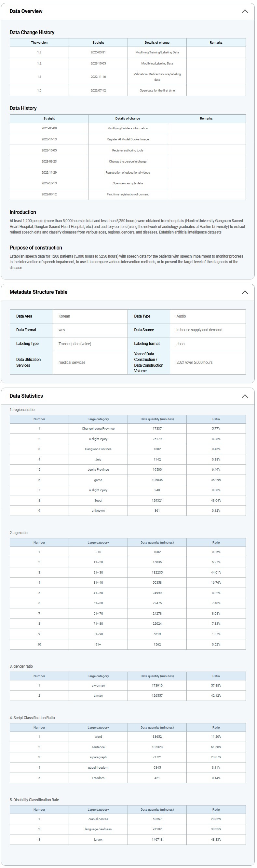257x868 pixels.
Task: Click the Data Overview header title
Action: (x=26, y=11)
